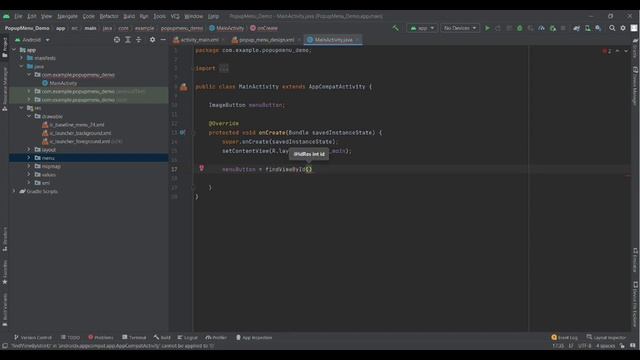Expand the manifests folder
This screenshot has width=640, height=360.
point(22,58)
